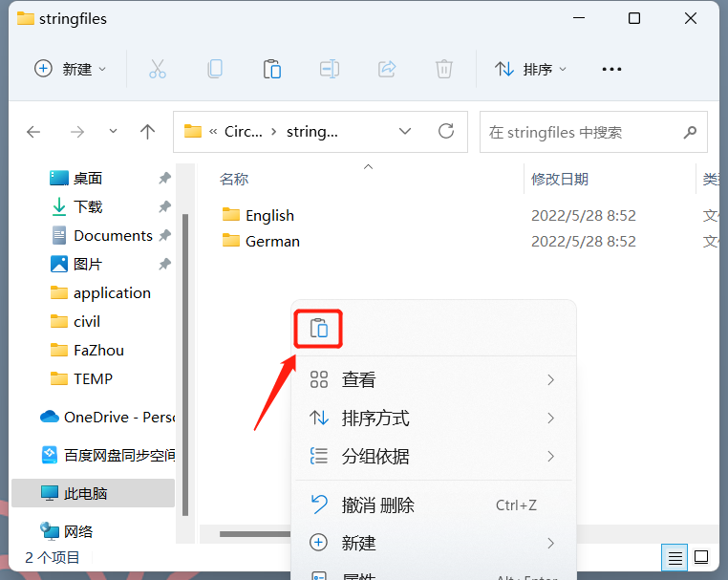This screenshot has height=580, width=728.
Task: Sort by the 修改日期 column header
Action: (560, 180)
